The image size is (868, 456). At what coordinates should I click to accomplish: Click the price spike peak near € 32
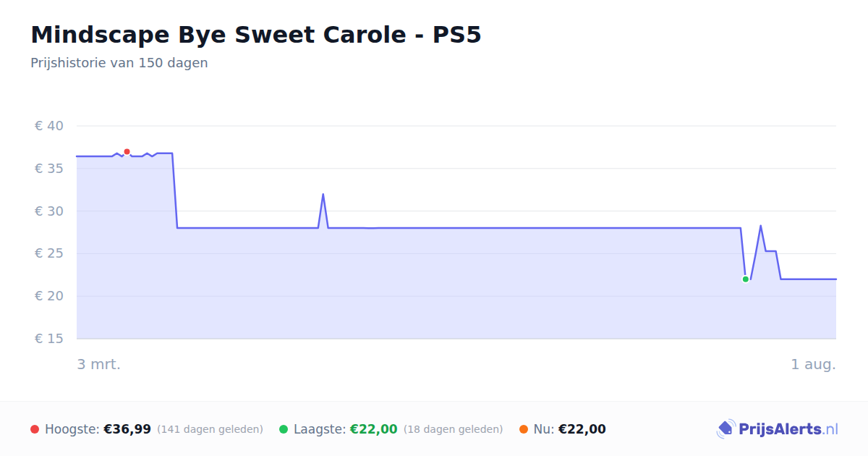[323, 194]
